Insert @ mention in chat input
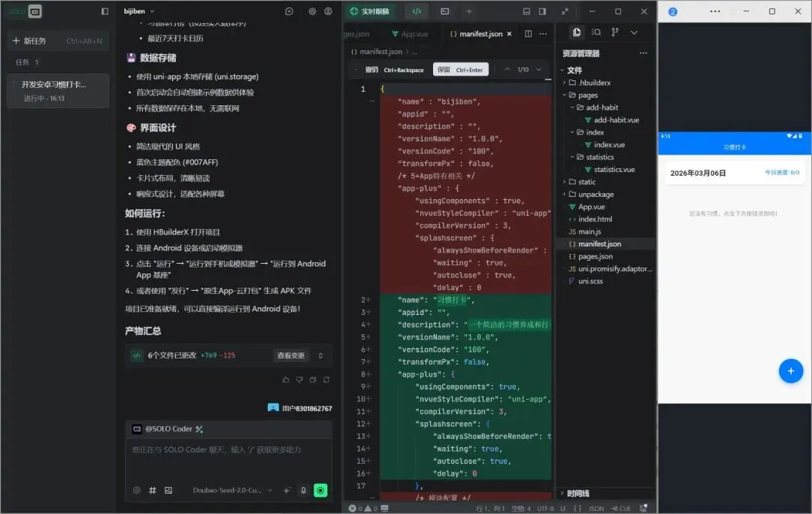This screenshot has width=812, height=514. 137,490
